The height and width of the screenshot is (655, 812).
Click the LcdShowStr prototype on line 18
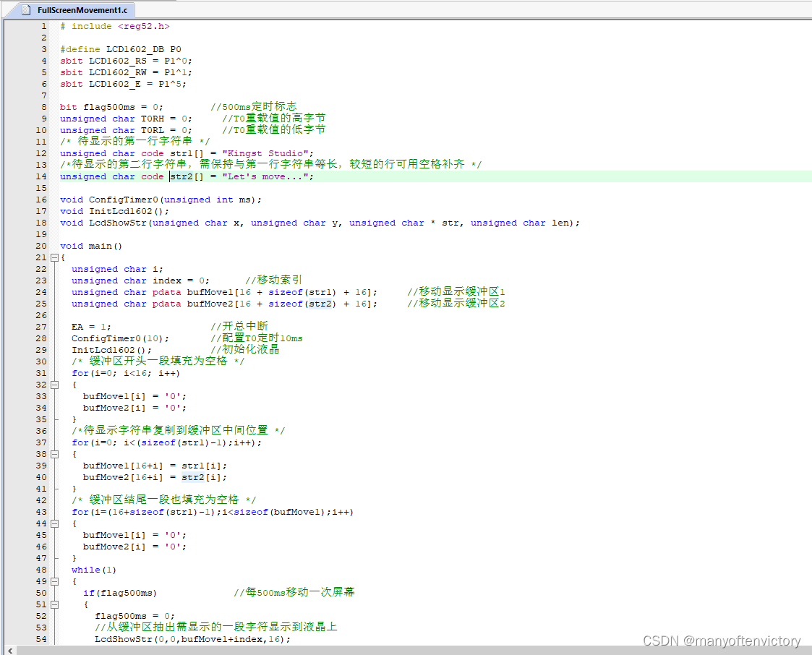[x=320, y=223]
